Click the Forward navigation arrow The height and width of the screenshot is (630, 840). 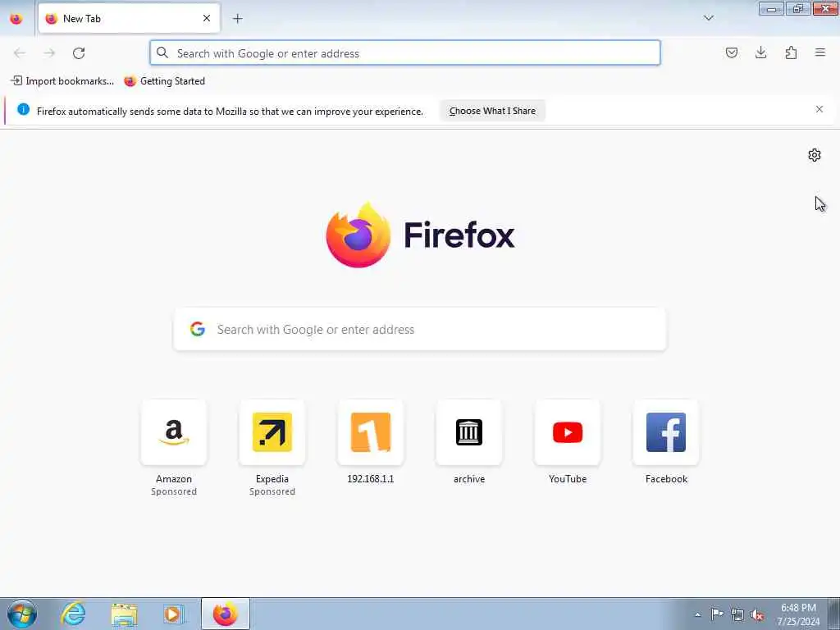[49, 52]
